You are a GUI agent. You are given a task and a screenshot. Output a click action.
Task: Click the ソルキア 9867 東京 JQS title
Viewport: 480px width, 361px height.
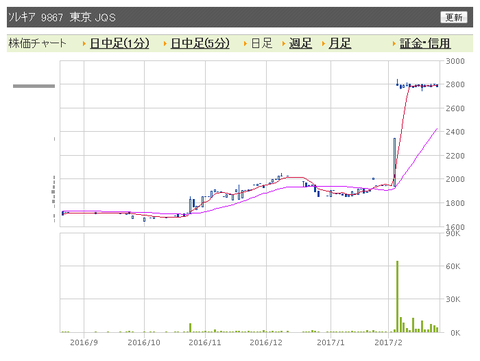coord(62,17)
